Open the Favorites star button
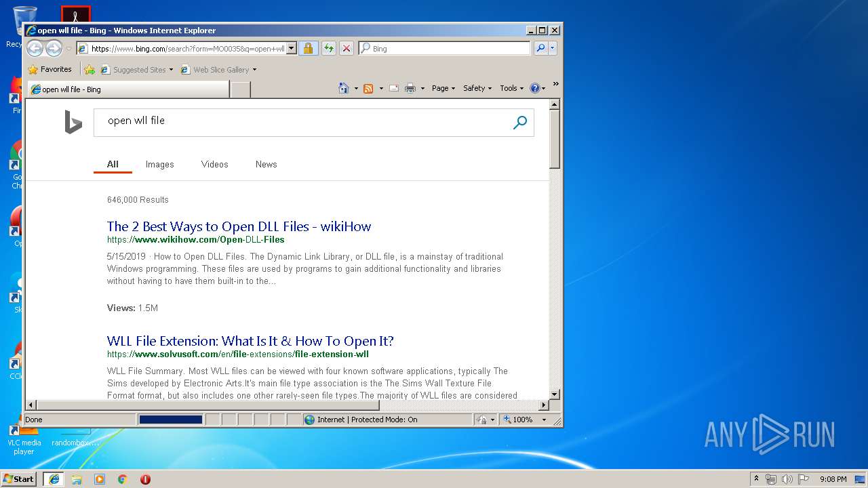The width and height of the screenshot is (868, 488). [50, 69]
